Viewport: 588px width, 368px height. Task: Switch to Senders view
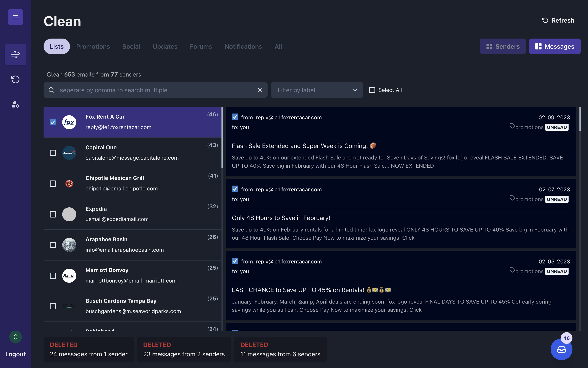coord(503,46)
